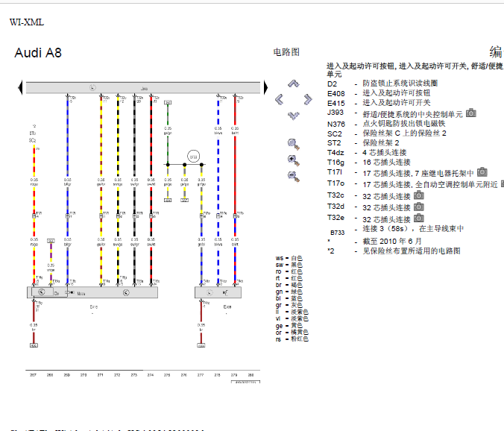
Task: Open the camera photo for T32e connector
Action: pos(418,218)
